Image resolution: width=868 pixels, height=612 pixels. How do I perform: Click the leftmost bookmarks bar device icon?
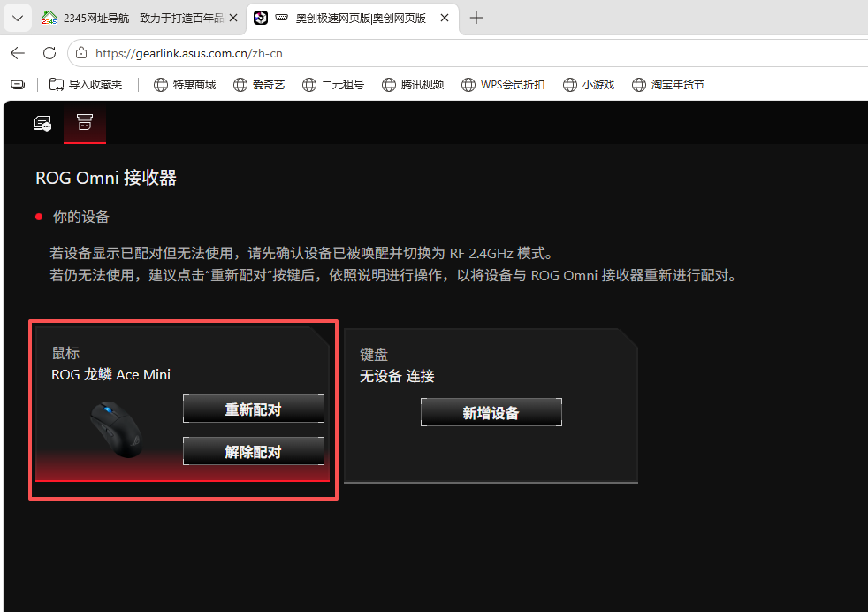click(x=18, y=85)
